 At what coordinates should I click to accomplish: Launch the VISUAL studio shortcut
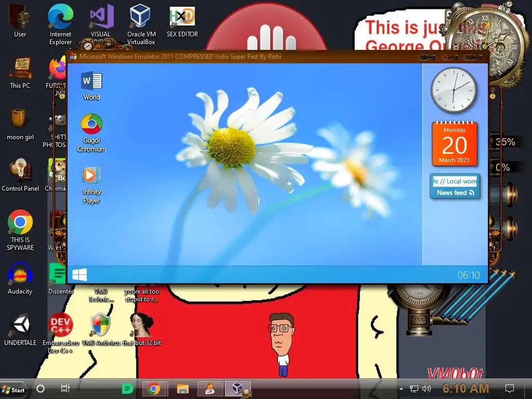tap(101, 21)
